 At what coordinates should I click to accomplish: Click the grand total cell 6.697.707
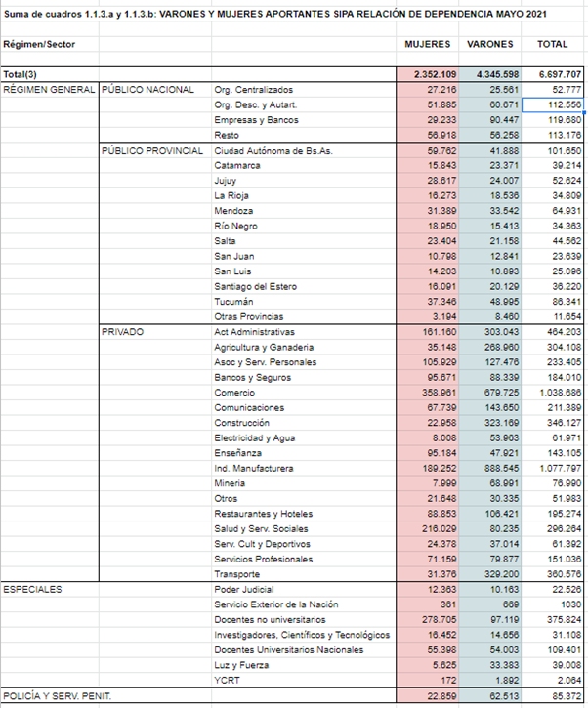[x=554, y=74]
